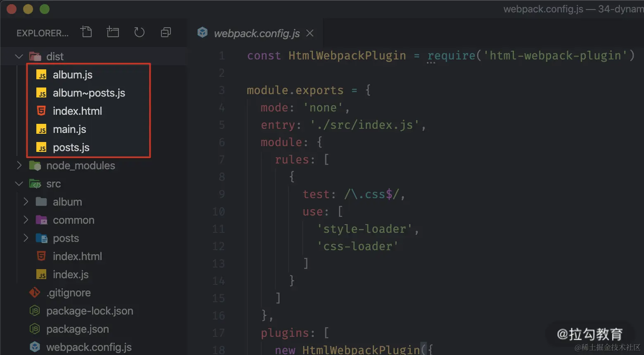Click the webpack icon on the editor tab

[202, 32]
